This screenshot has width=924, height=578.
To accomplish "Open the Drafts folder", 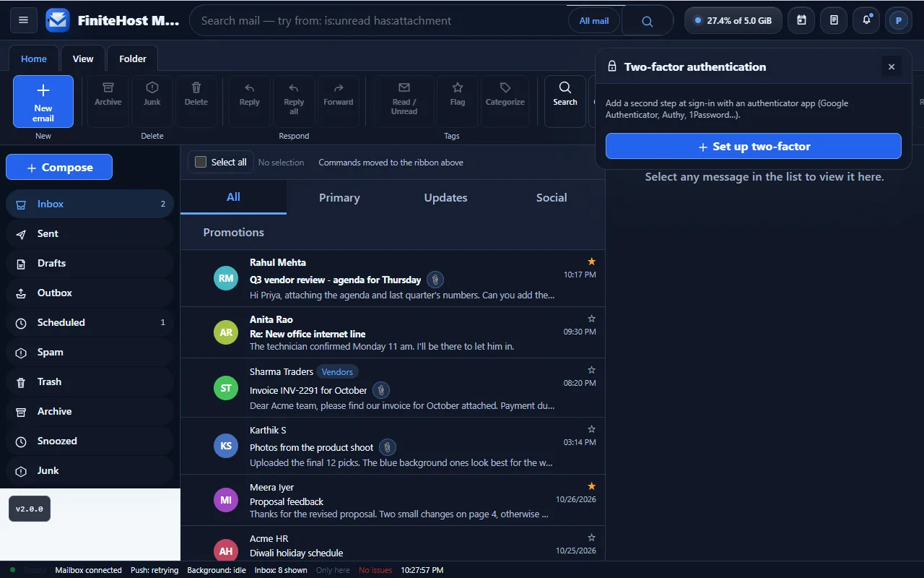I will tap(90, 263).
